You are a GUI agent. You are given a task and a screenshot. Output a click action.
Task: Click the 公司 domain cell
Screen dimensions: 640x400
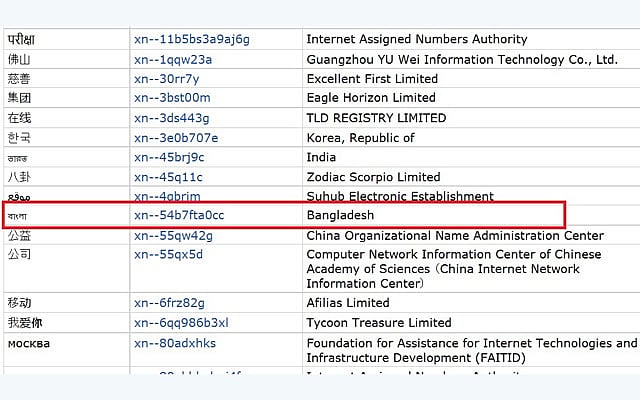coord(67,269)
